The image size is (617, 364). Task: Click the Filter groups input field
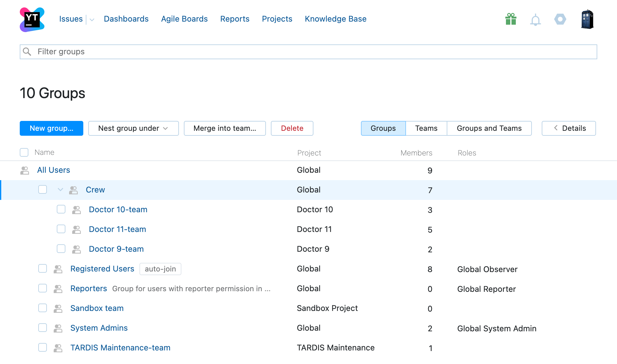coord(185,52)
